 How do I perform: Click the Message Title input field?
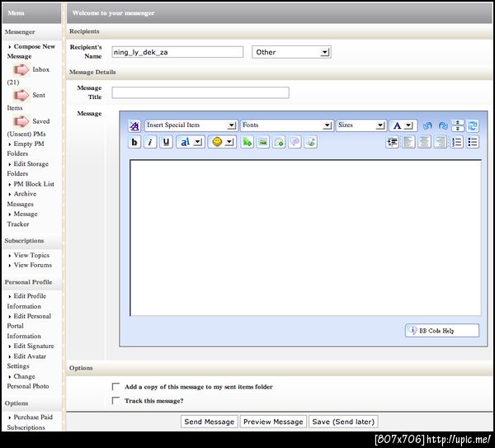point(200,92)
